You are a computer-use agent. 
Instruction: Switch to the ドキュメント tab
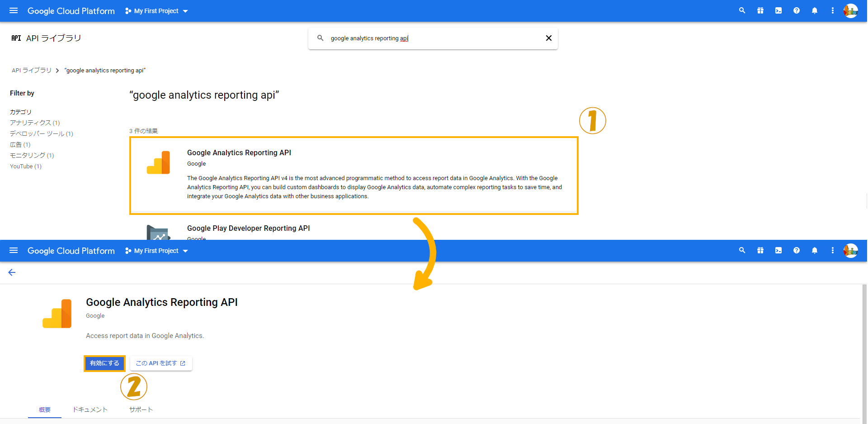[90, 410]
